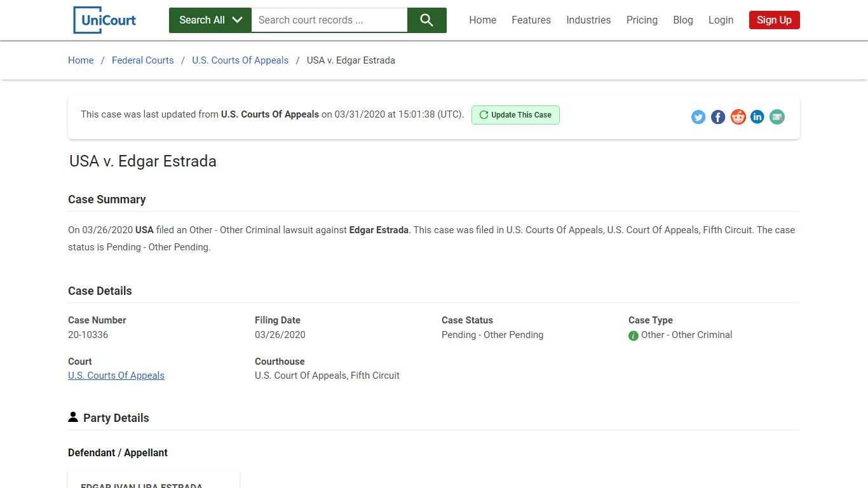Select the case number 20-10336
The width and height of the screenshot is (868, 488).
tap(88, 335)
